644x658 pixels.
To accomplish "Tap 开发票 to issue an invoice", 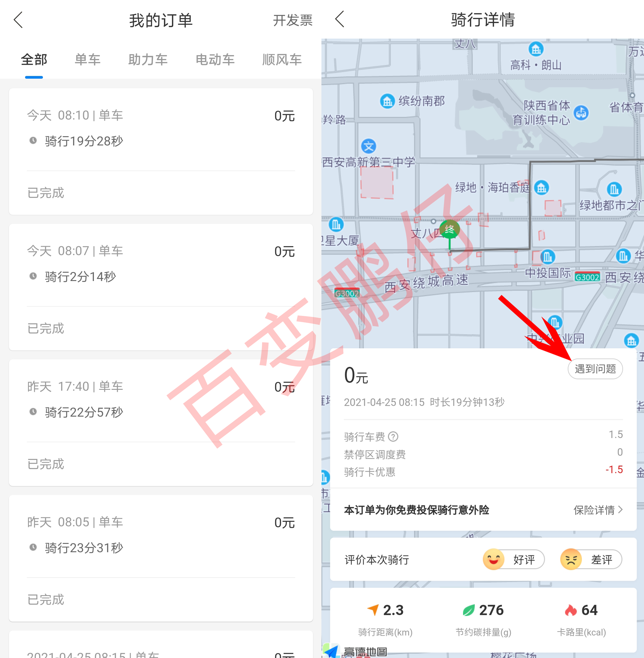I will pos(293,20).
